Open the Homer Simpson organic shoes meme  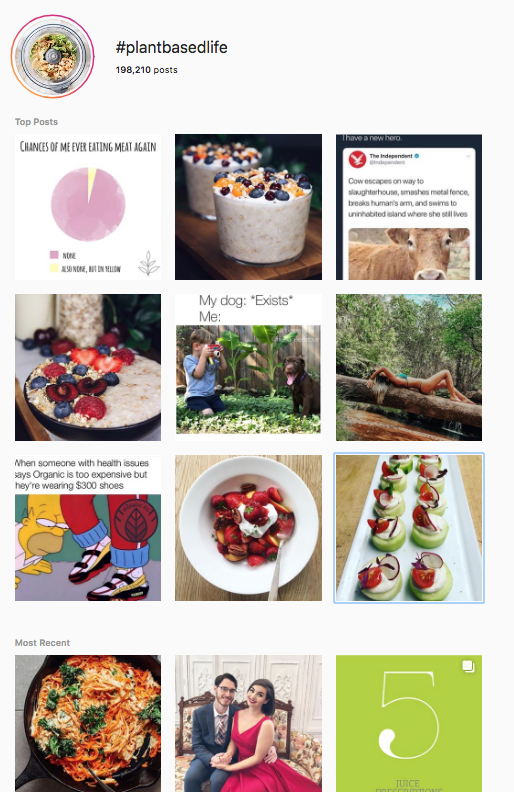coord(88,528)
